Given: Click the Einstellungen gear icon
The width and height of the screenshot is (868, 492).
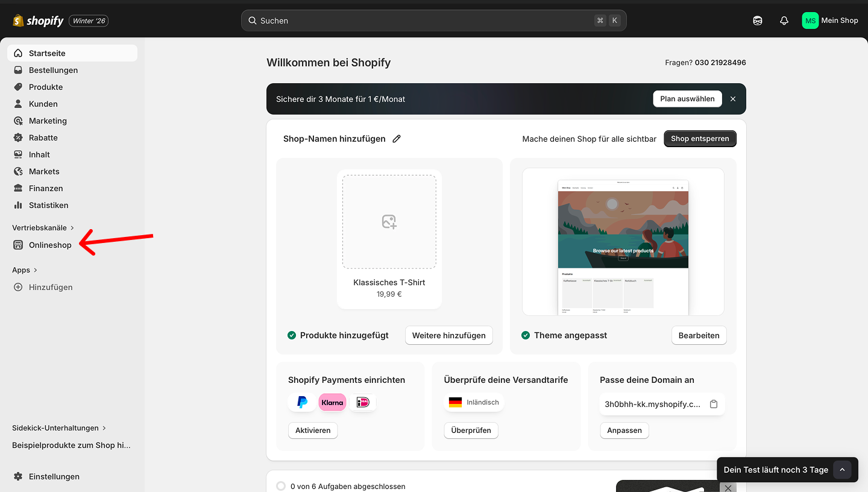Looking at the screenshot, I should coord(18,476).
